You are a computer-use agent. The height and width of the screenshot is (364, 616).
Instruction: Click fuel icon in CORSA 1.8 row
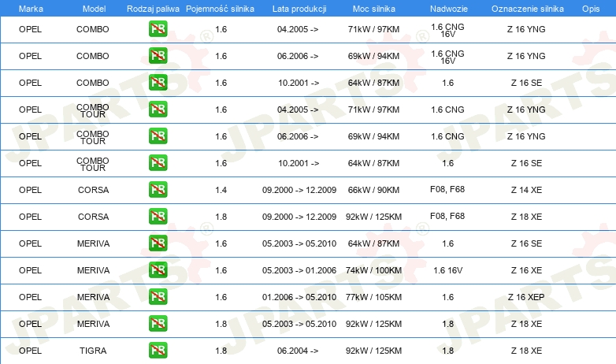[158, 216]
